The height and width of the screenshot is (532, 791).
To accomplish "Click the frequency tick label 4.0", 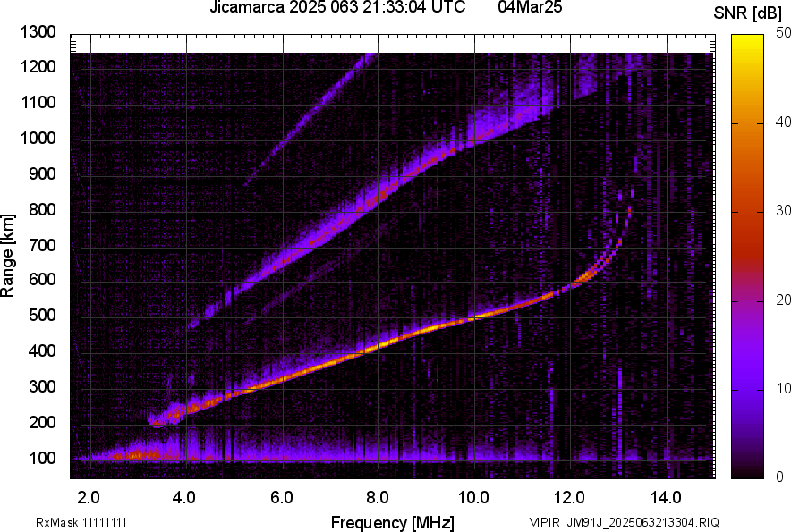I will point(183,498).
